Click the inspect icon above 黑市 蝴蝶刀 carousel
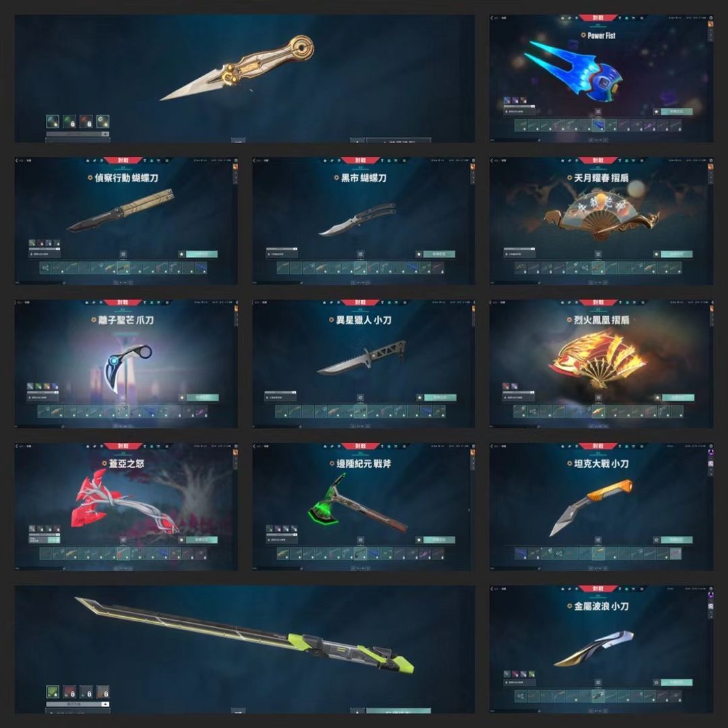Screen dimensions: 728x728 coord(360,254)
